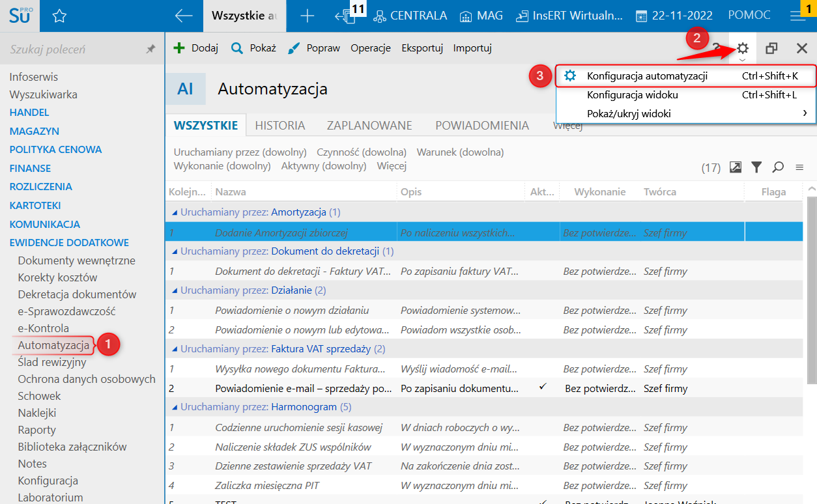Sort by the Wykonanie column header
Image resolution: width=817 pixels, height=504 pixels.
(599, 192)
